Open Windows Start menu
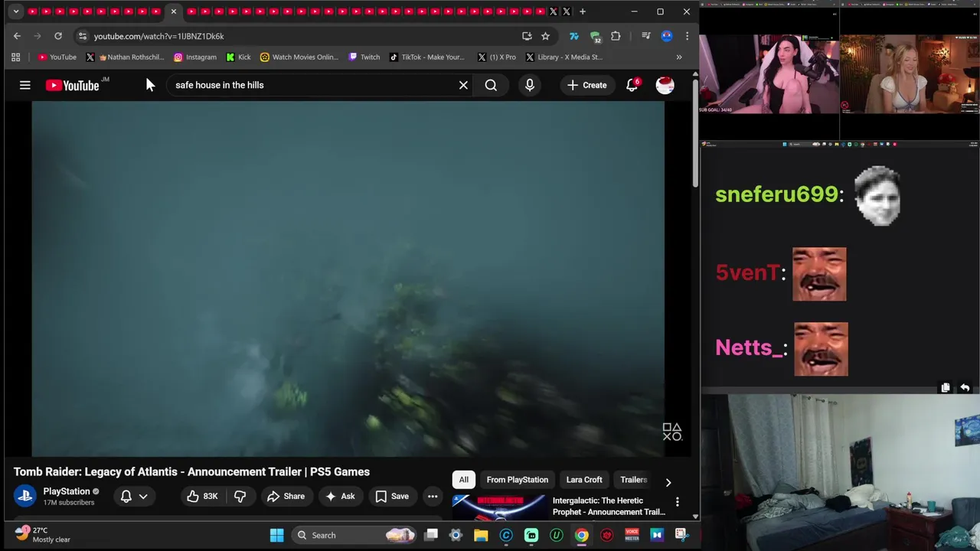 coord(276,535)
